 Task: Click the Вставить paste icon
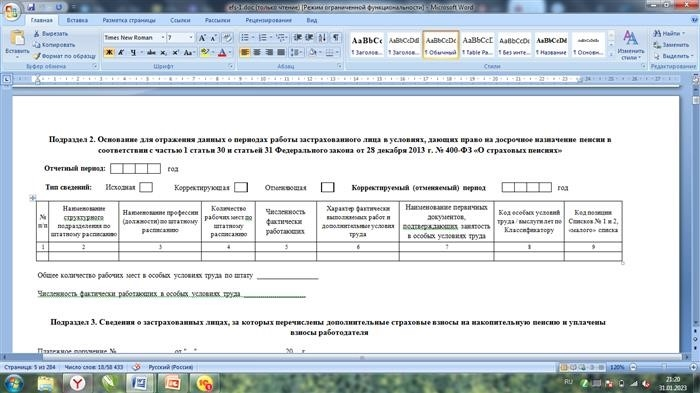(x=17, y=38)
